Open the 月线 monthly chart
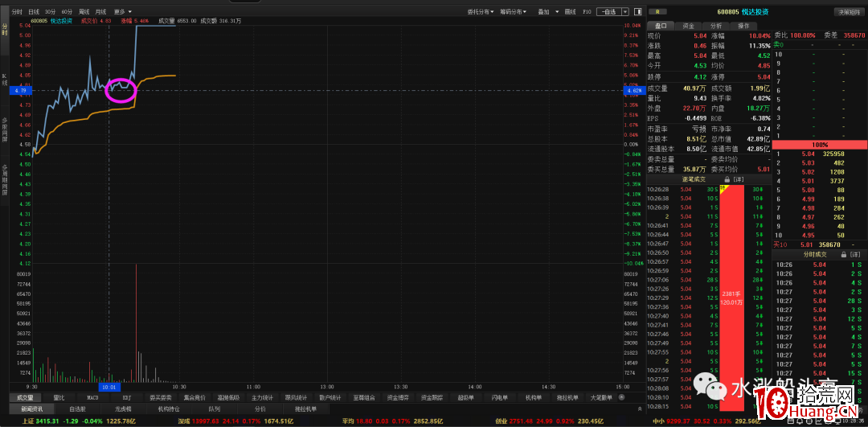This screenshot has height=427, width=868. 100,11
